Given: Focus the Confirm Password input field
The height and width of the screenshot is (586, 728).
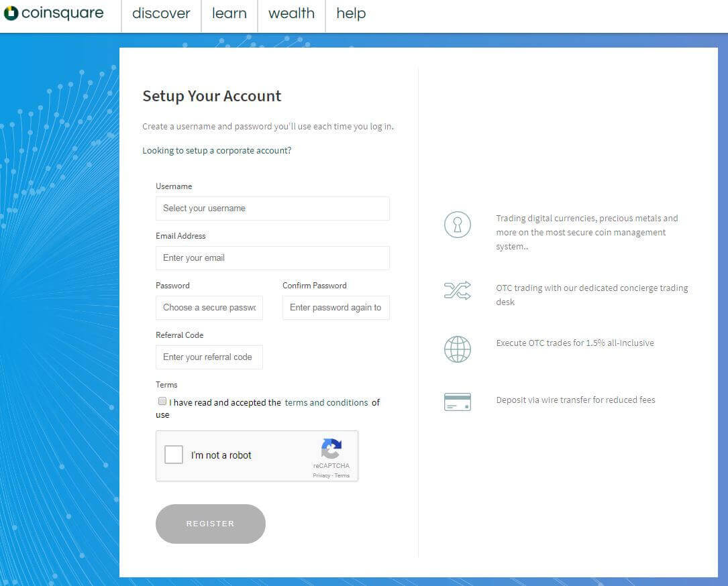Looking at the screenshot, I should click(x=336, y=308).
